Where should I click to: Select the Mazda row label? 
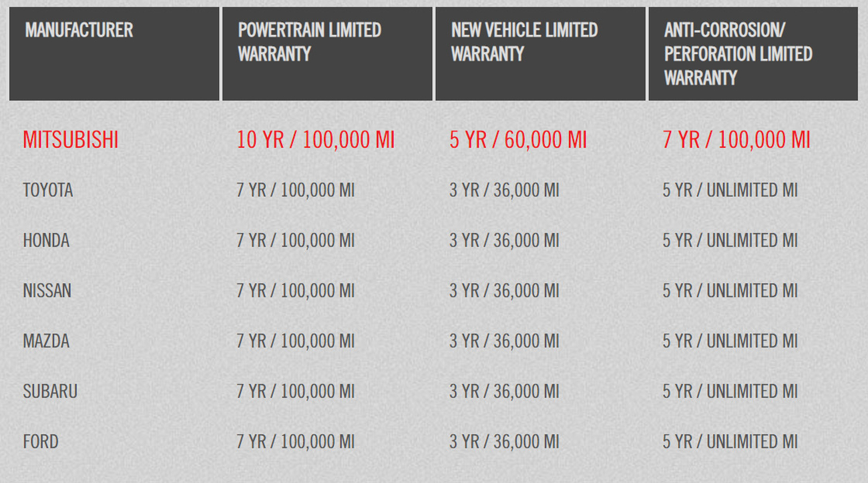pos(46,341)
